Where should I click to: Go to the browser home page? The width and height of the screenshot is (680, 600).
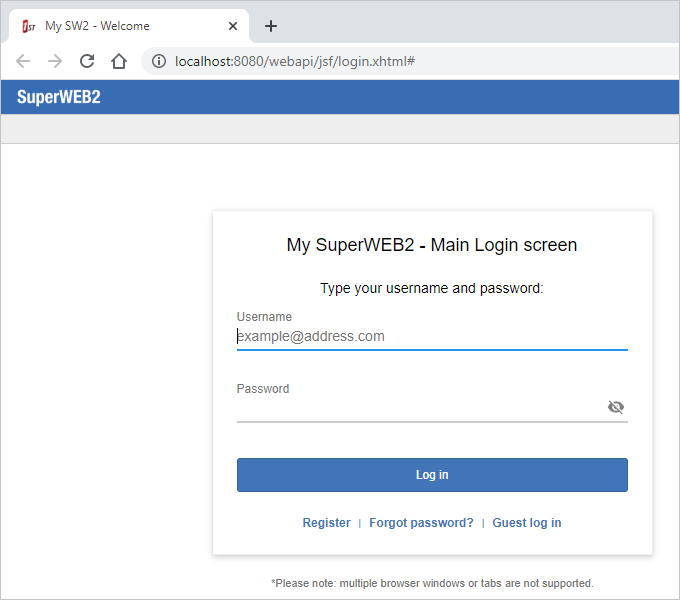(x=119, y=61)
